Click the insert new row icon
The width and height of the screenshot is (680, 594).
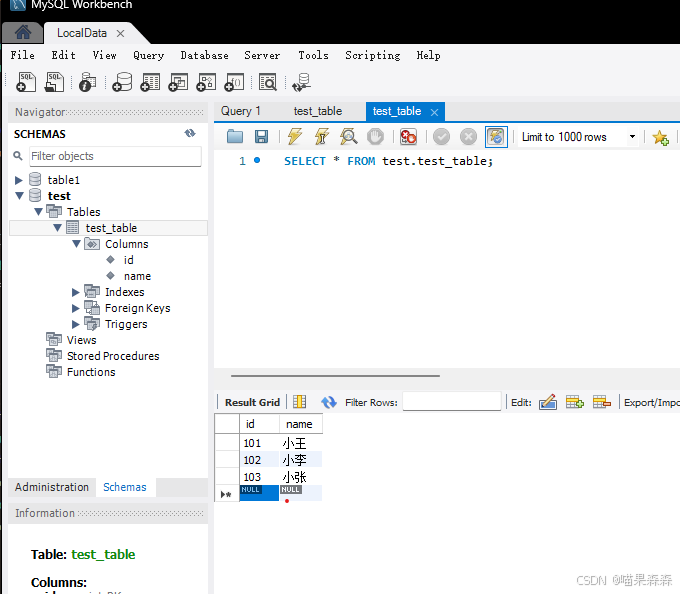point(574,402)
